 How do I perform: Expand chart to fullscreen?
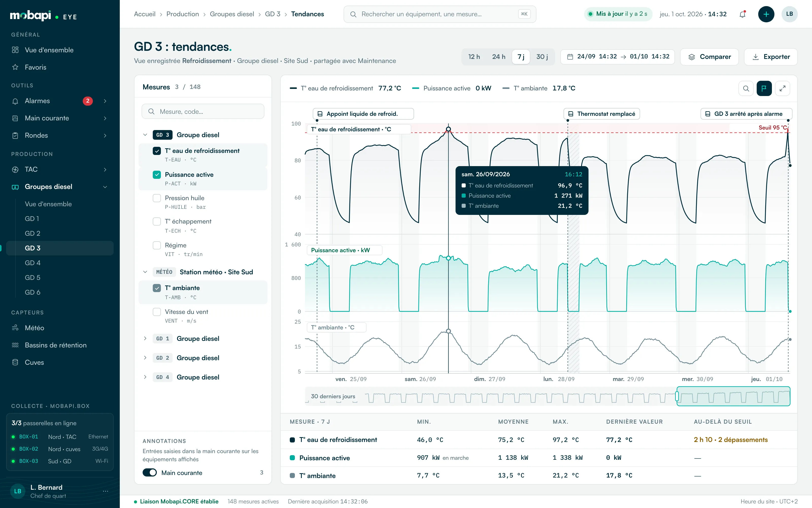(x=783, y=88)
